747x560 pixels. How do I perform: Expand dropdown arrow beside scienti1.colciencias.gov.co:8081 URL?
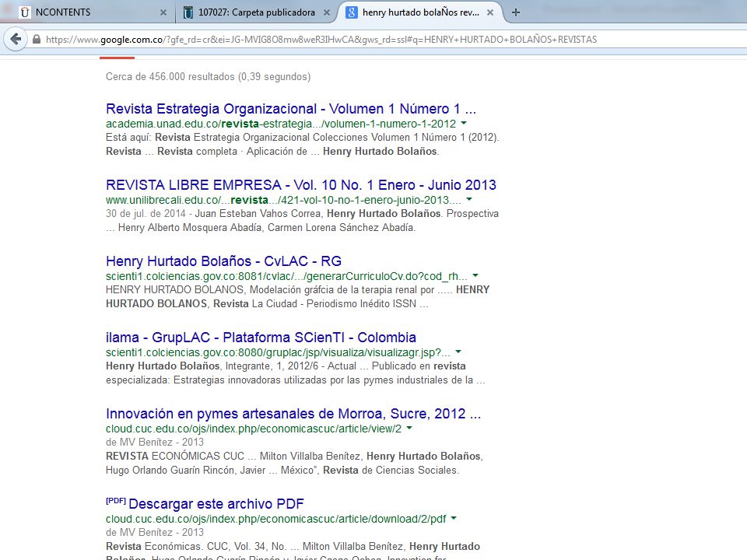(x=475, y=275)
